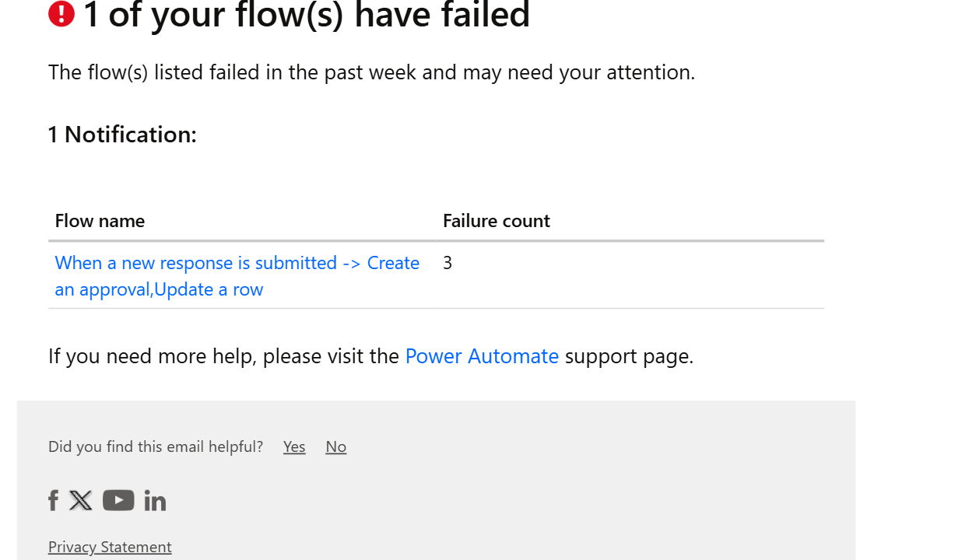
Task: Visit the Power Automate support link
Action: click(x=482, y=356)
